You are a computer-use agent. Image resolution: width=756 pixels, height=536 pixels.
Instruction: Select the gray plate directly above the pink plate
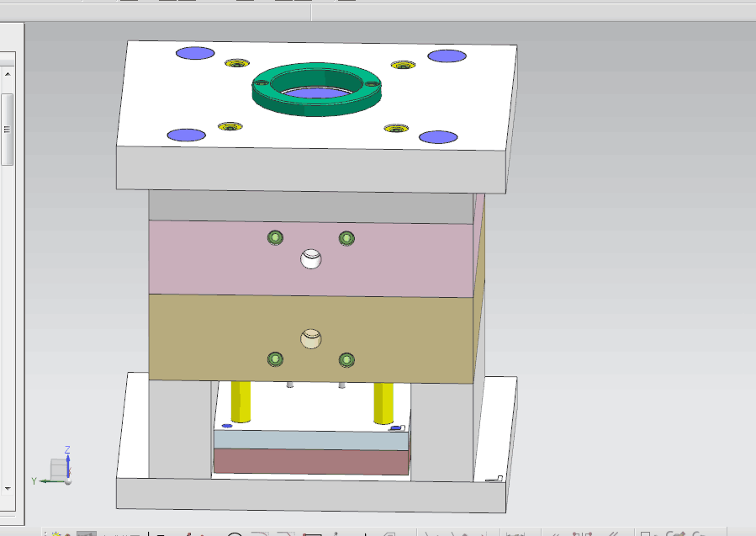tap(311, 206)
